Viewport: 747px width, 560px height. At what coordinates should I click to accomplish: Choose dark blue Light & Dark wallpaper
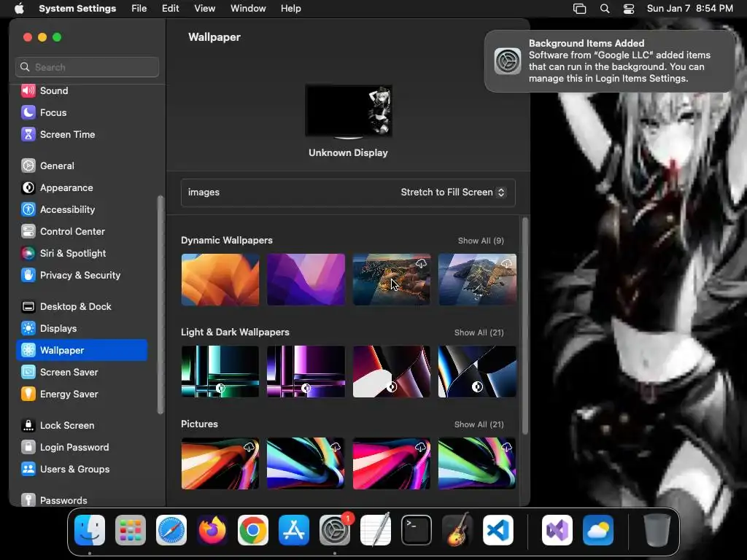[x=477, y=371]
